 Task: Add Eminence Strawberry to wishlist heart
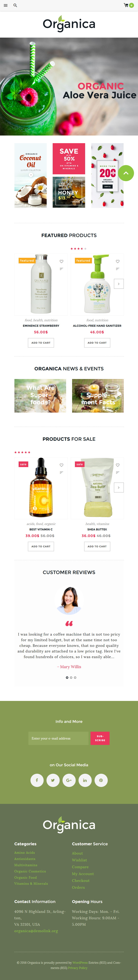(x=61, y=261)
